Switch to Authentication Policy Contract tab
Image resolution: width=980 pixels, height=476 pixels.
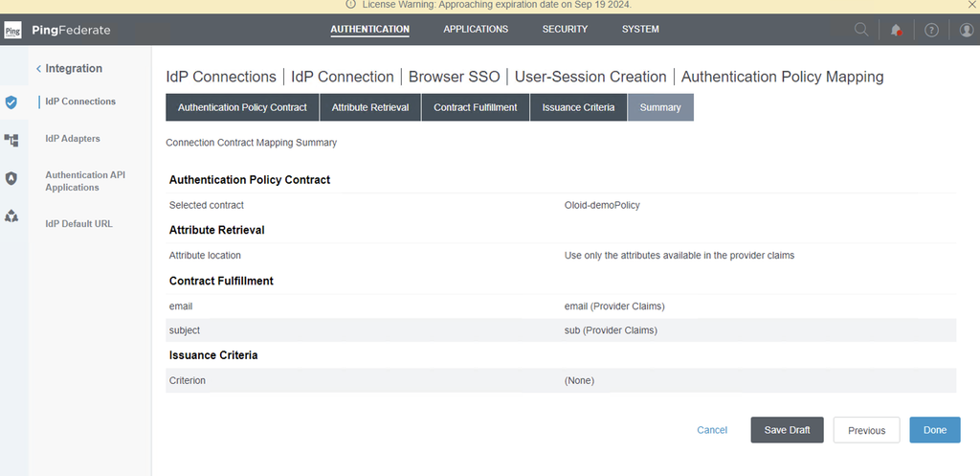[x=242, y=107]
